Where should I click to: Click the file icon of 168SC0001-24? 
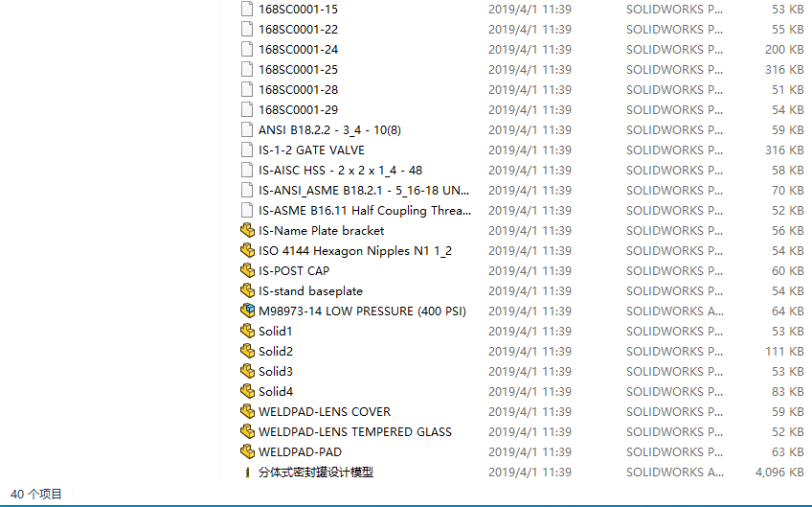pyautogui.click(x=247, y=50)
